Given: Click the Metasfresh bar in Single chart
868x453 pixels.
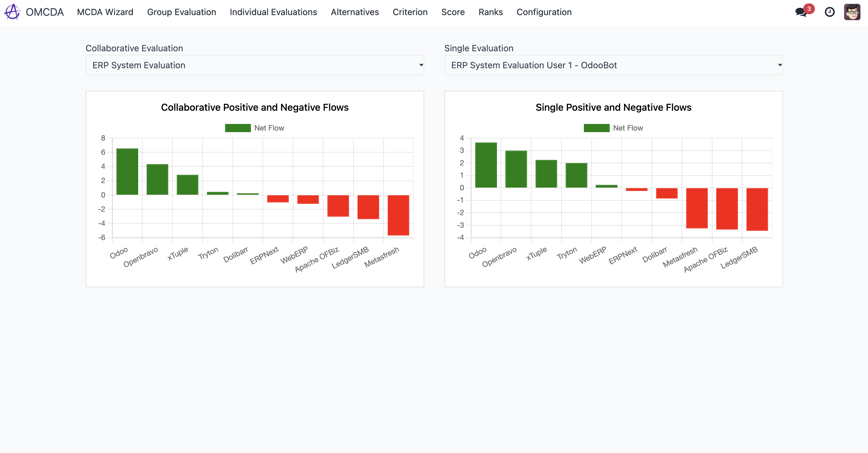Looking at the screenshot, I should pyautogui.click(x=697, y=208).
